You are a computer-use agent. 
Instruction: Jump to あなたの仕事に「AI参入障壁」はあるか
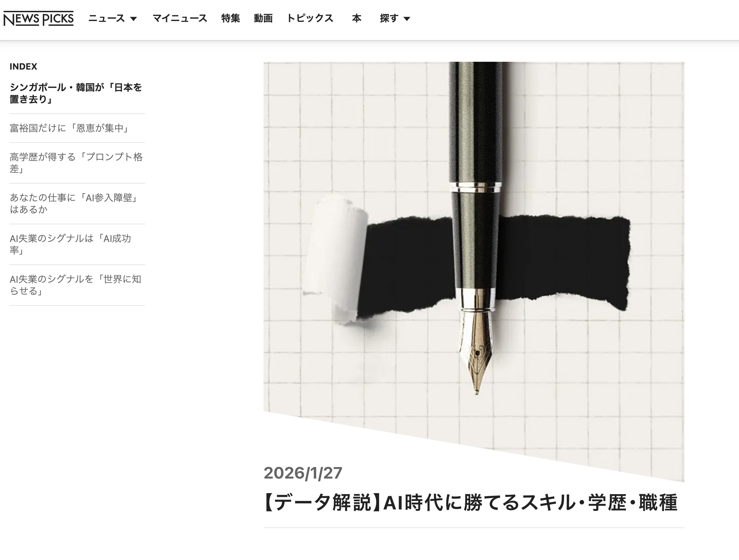(x=73, y=204)
